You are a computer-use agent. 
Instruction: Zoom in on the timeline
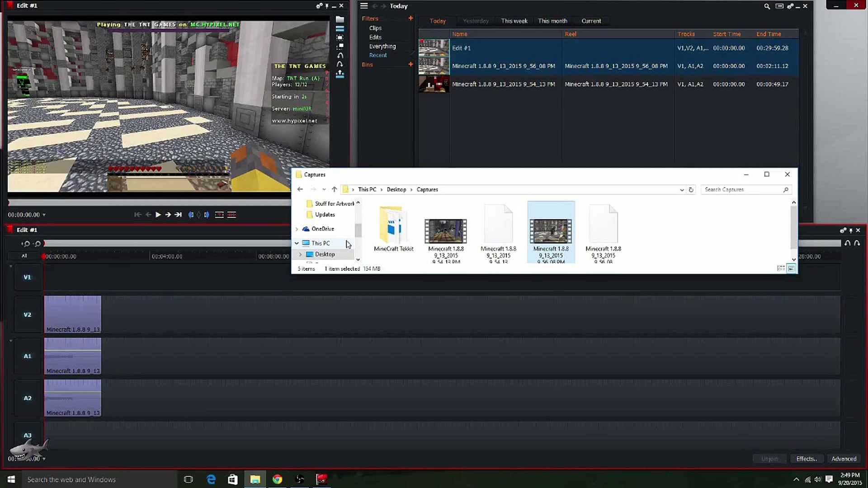pos(25,244)
